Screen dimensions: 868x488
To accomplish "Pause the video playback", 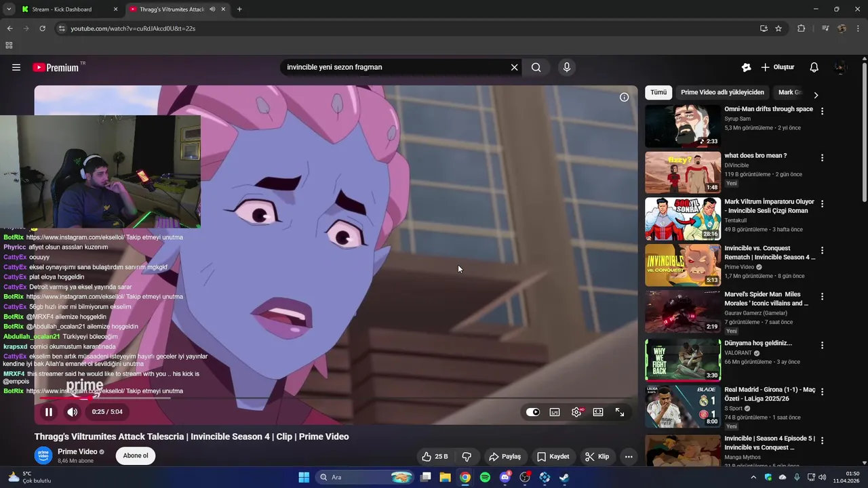I will click(x=49, y=411).
